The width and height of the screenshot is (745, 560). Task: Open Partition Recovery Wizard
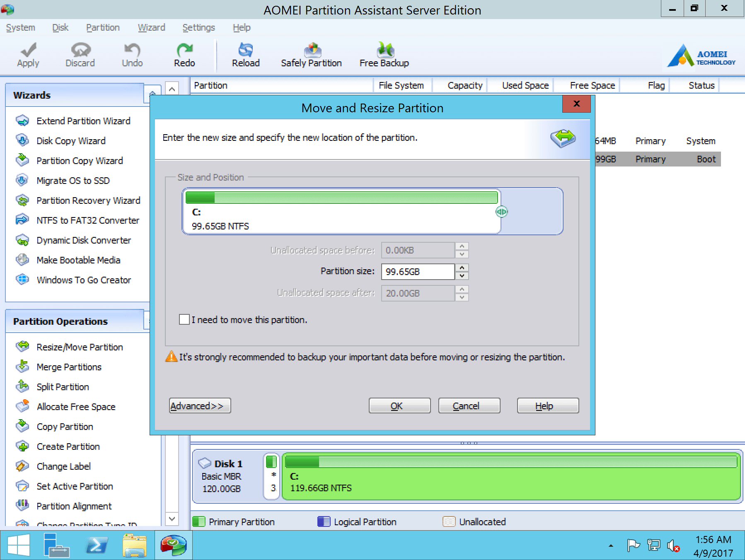point(78,200)
